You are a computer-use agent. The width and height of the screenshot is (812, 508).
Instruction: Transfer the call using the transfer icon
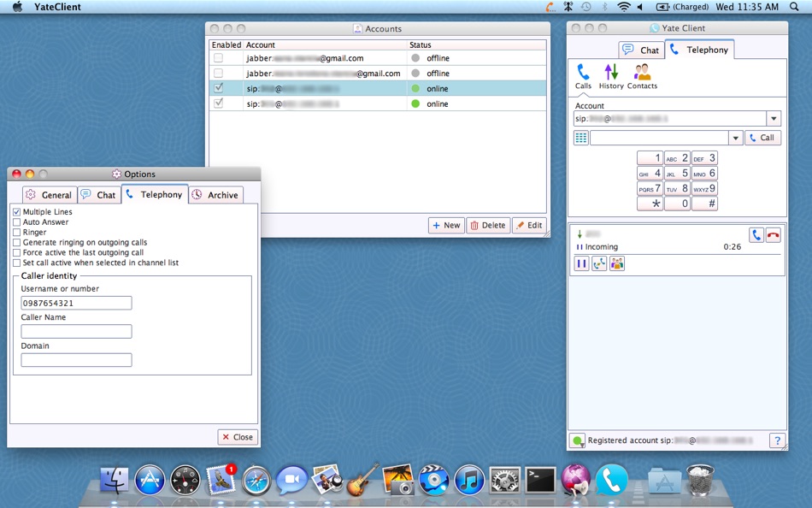point(599,264)
